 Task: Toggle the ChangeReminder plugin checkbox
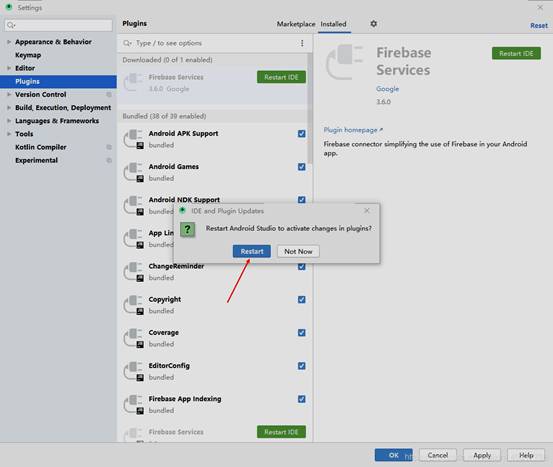pyautogui.click(x=302, y=266)
